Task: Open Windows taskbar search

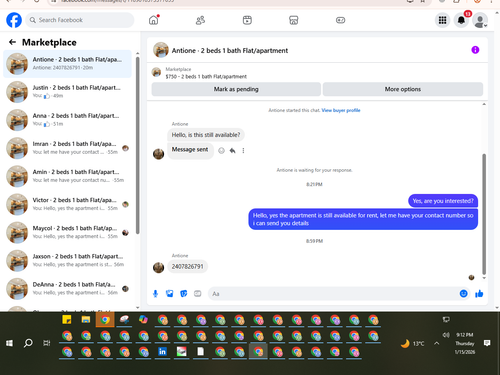Action: click(x=28, y=343)
